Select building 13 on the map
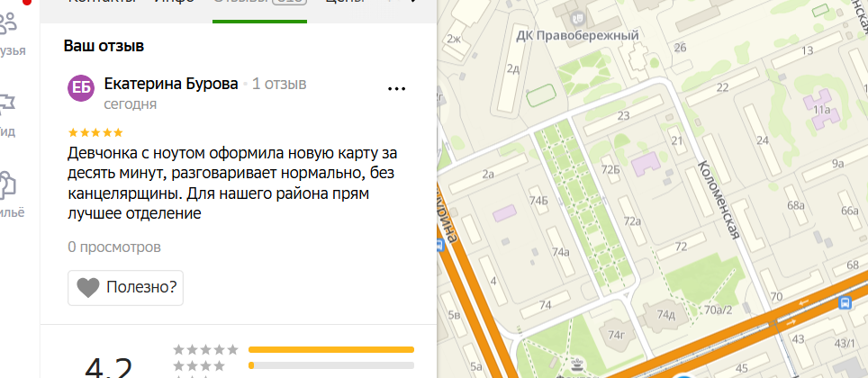 (x=807, y=51)
